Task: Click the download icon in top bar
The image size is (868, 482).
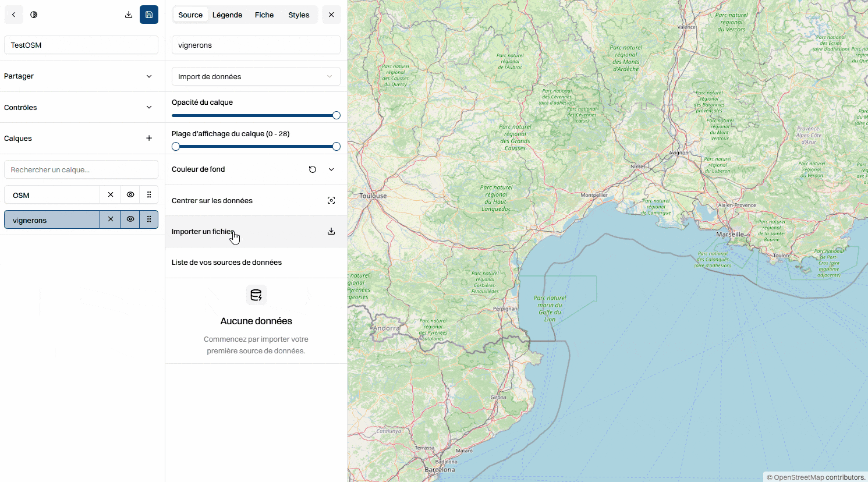Action: coord(129,15)
